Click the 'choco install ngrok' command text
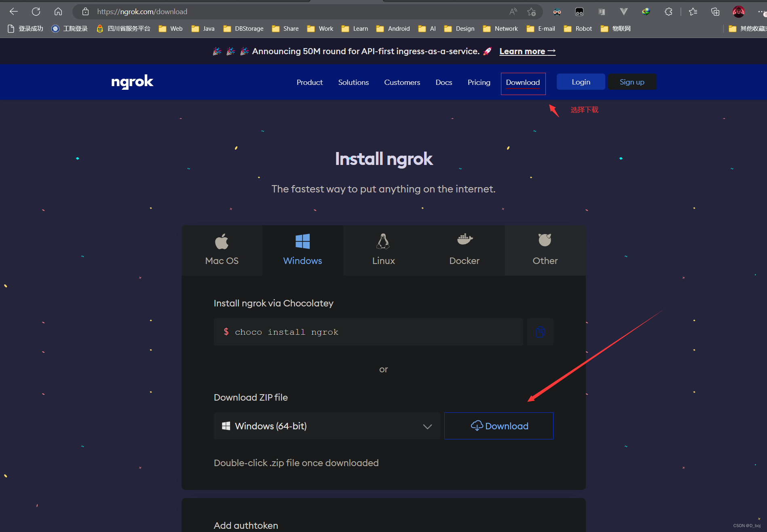Viewport: 767px width, 532px height. (287, 332)
